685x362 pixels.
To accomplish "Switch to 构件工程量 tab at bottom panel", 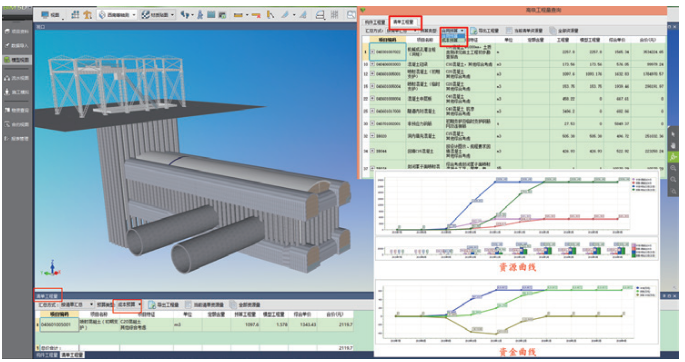I will click(x=47, y=355).
